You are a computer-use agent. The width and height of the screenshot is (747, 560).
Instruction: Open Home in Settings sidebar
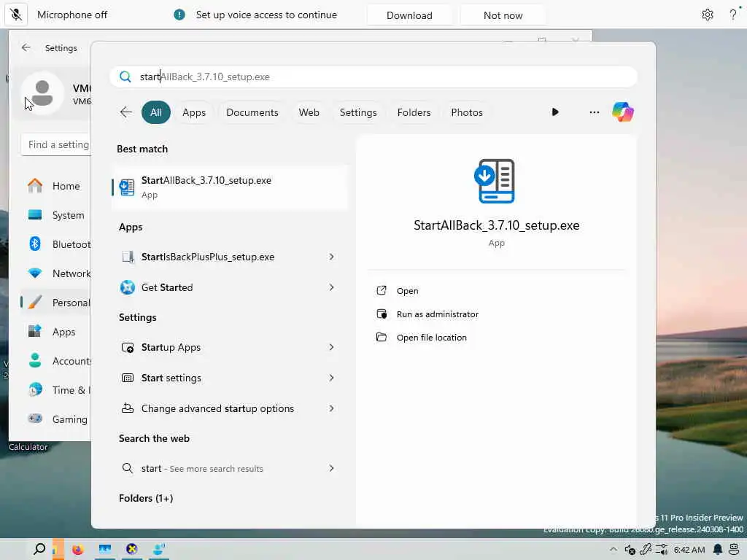click(56, 186)
